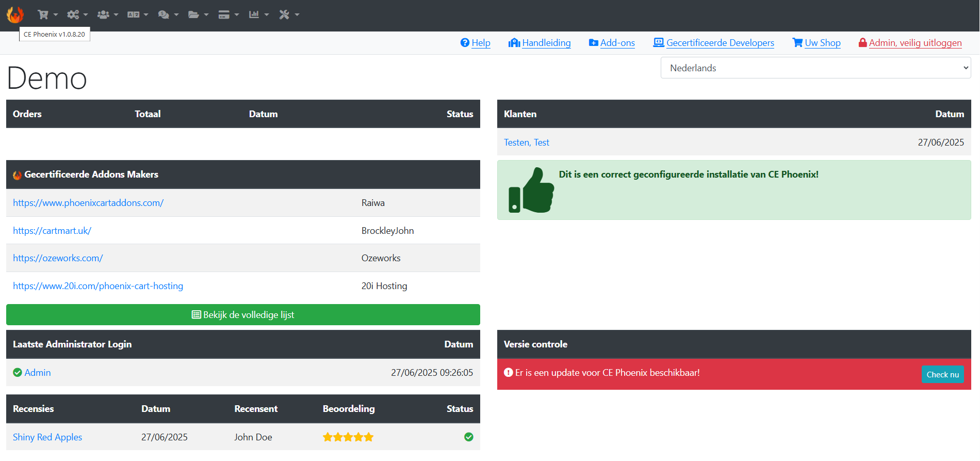Visit the 20i.com phoenix-cart-hosting link

click(98, 286)
